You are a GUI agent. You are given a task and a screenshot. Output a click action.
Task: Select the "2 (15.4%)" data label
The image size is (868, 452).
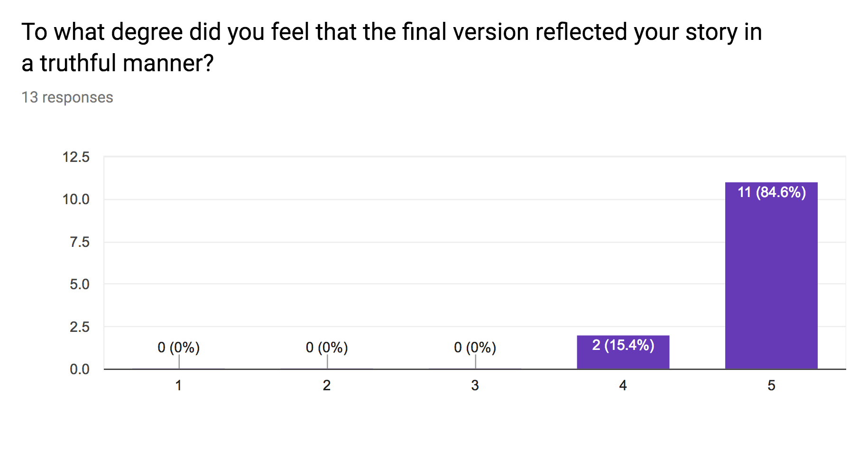click(623, 345)
